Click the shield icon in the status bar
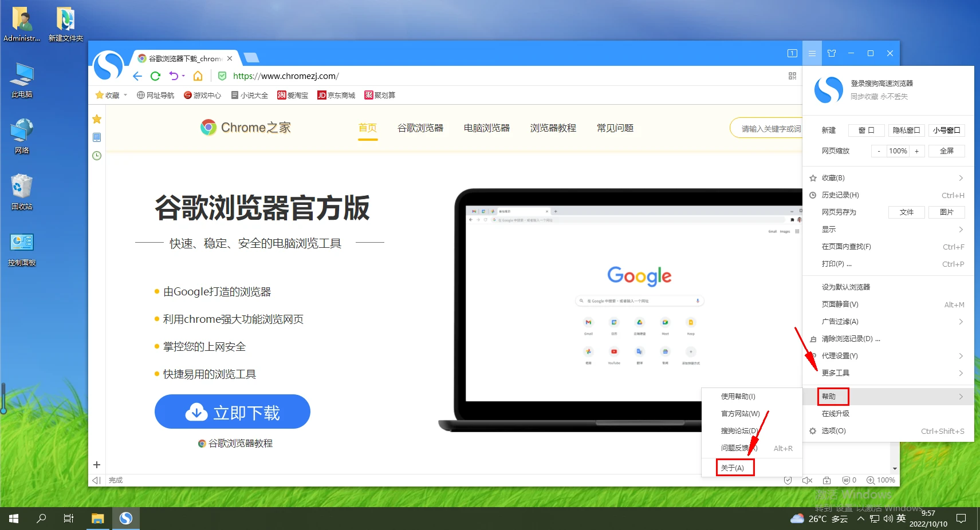The width and height of the screenshot is (980, 530). click(788, 480)
